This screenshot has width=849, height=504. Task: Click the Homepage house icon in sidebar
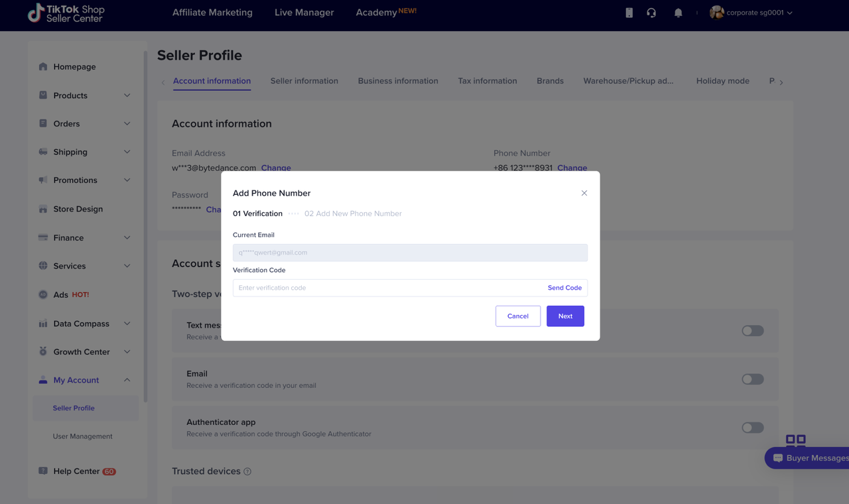point(43,66)
